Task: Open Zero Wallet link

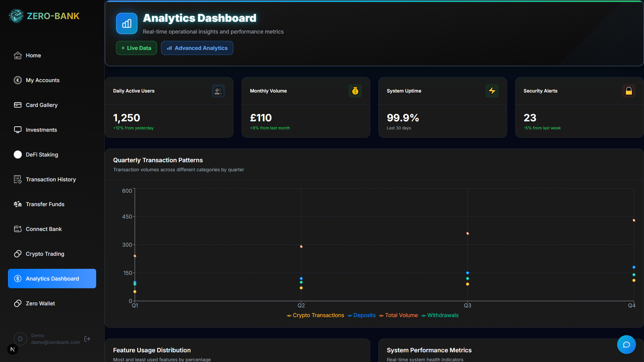Action: pyautogui.click(x=52, y=303)
